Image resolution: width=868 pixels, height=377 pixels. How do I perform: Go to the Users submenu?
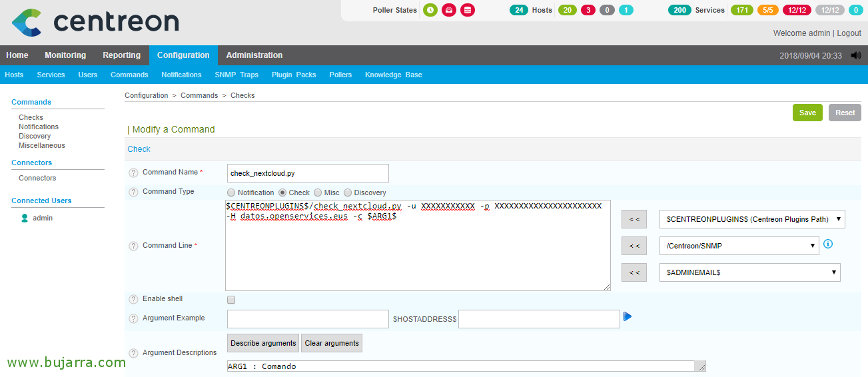click(88, 75)
